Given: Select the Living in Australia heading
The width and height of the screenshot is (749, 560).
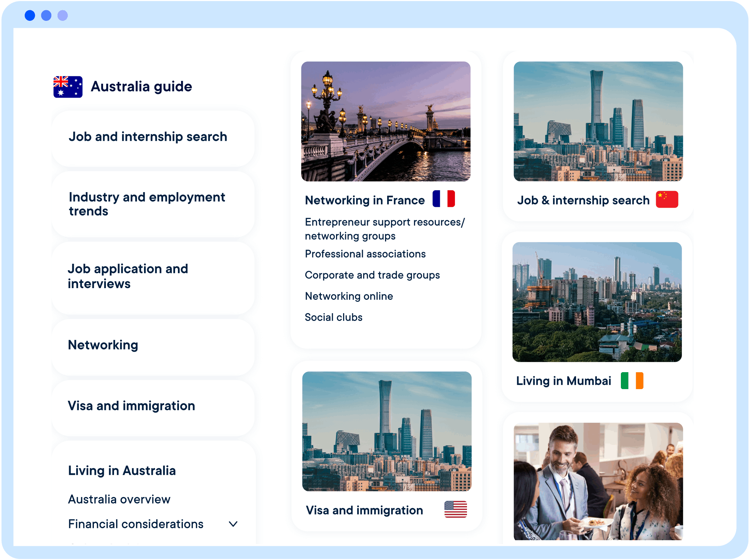Looking at the screenshot, I should pos(122,470).
